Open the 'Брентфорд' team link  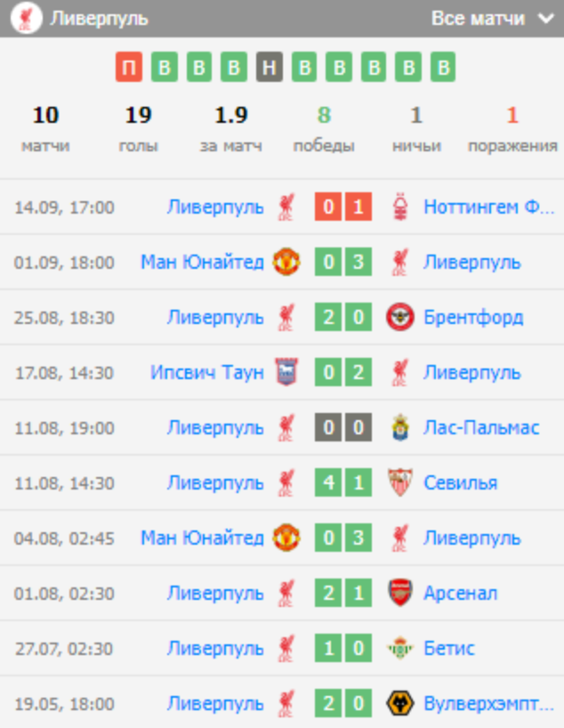point(473,318)
